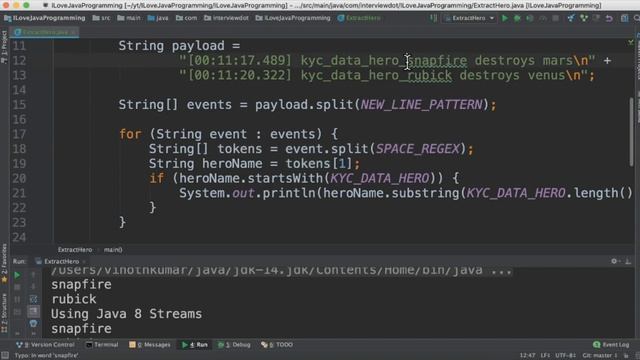Image resolution: width=640 pixels, height=360 pixels.
Task: Click the ILoveJavaProgramming project breadcrumb
Action: (44, 18)
